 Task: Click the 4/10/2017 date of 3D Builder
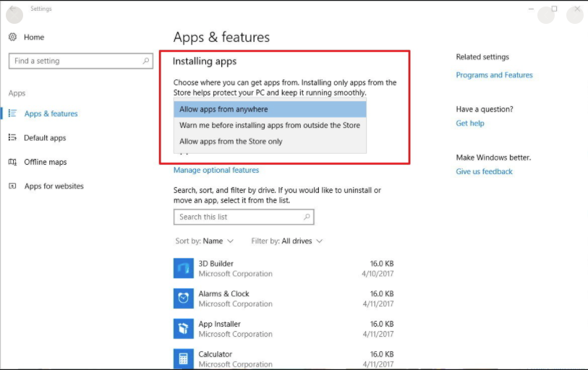click(378, 274)
